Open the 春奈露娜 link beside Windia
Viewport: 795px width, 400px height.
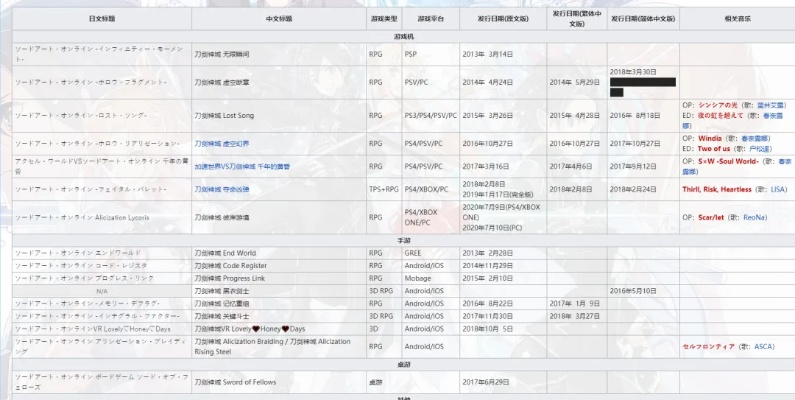pyautogui.click(x=755, y=138)
